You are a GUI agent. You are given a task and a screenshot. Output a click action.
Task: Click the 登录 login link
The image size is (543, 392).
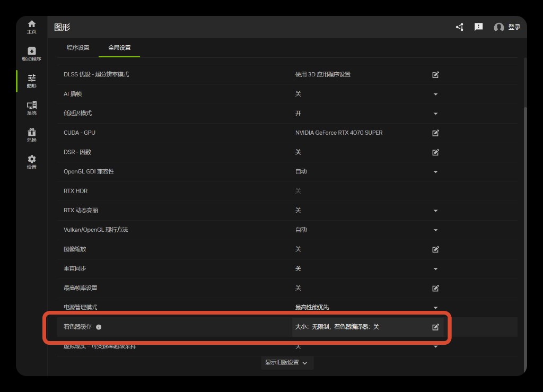514,27
